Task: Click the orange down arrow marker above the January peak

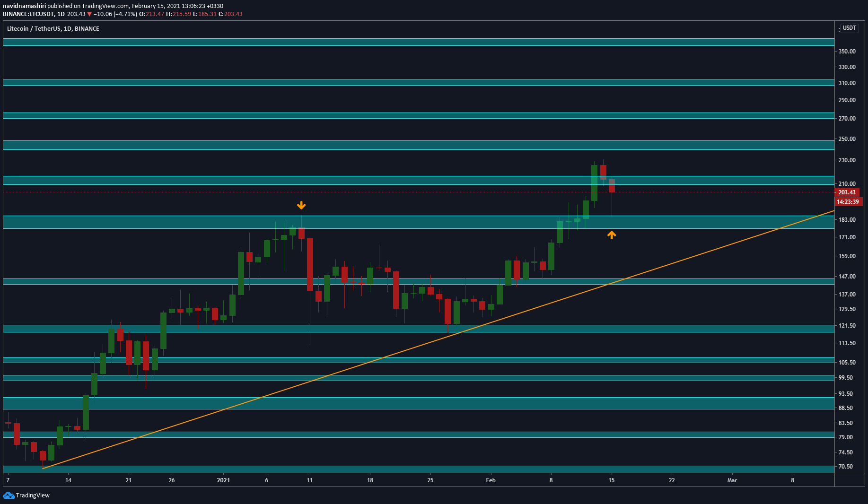Action: 301,206
